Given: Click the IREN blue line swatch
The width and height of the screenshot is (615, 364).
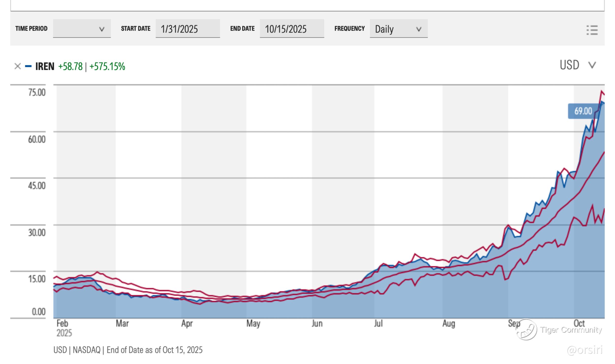Looking at the screenshot, I should [x=29, y=66].
